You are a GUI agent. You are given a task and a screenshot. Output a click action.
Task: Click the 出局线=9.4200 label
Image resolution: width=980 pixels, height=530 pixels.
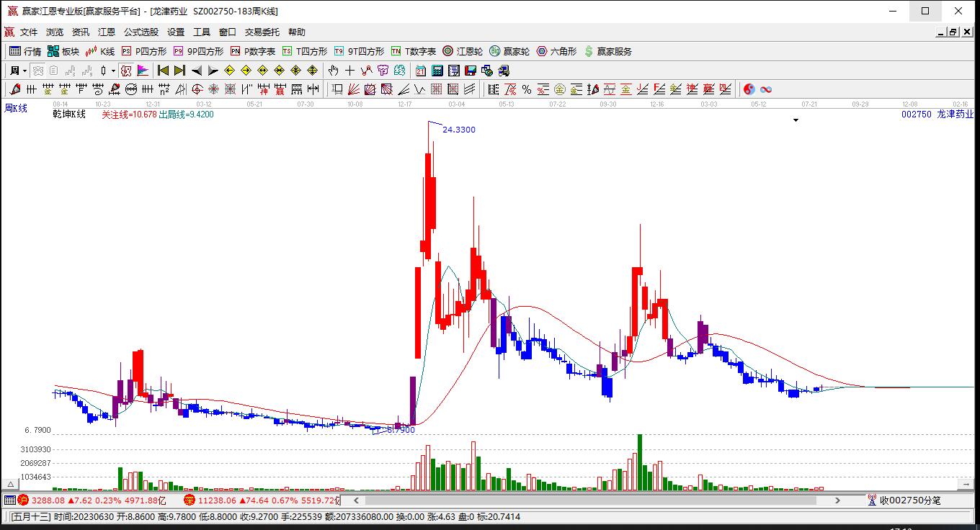pyautogui.click(x=186, y=114)
